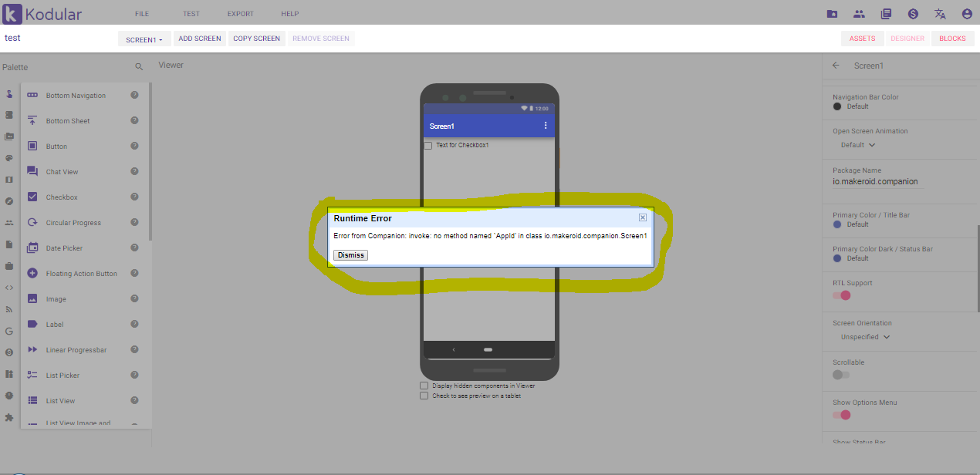980x475 pixels.
Task: Open the Help menu
Action: pos(290,14)
